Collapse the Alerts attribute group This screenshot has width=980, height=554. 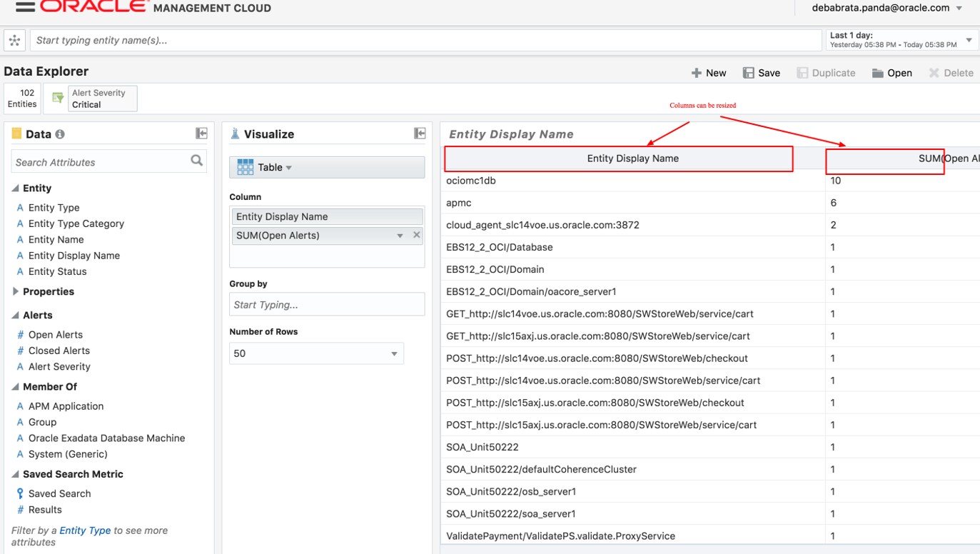coord(16,315)
